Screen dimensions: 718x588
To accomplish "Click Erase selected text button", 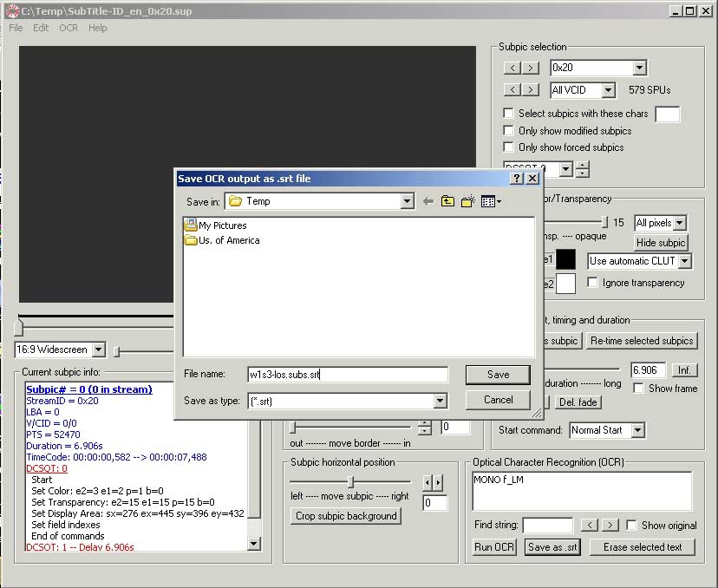I will tap(643, 546).
